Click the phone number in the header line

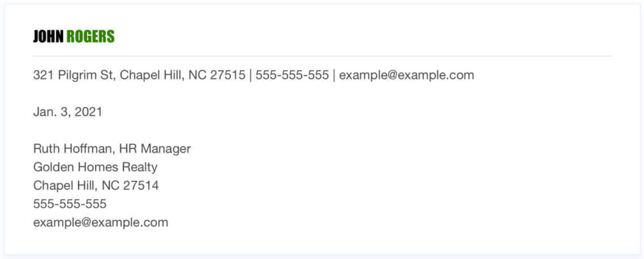292,75
